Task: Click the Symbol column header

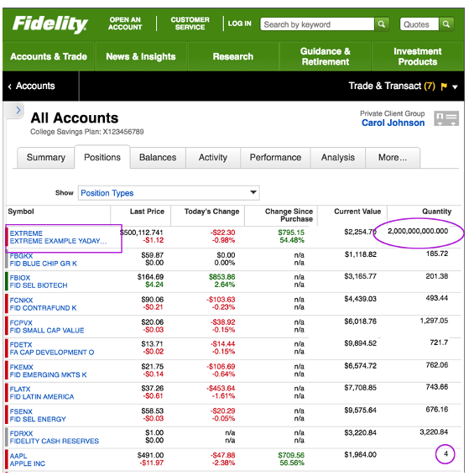Action: click(21, 212)
